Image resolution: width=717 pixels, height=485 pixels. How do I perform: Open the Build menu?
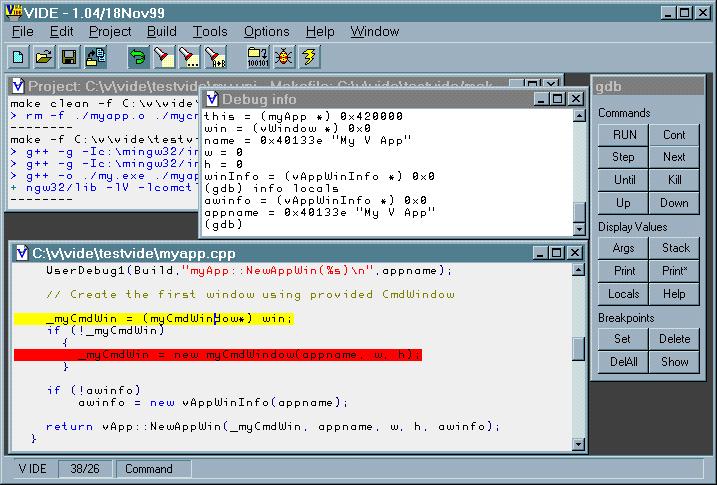pyautogui.click(x=161, y=32)
